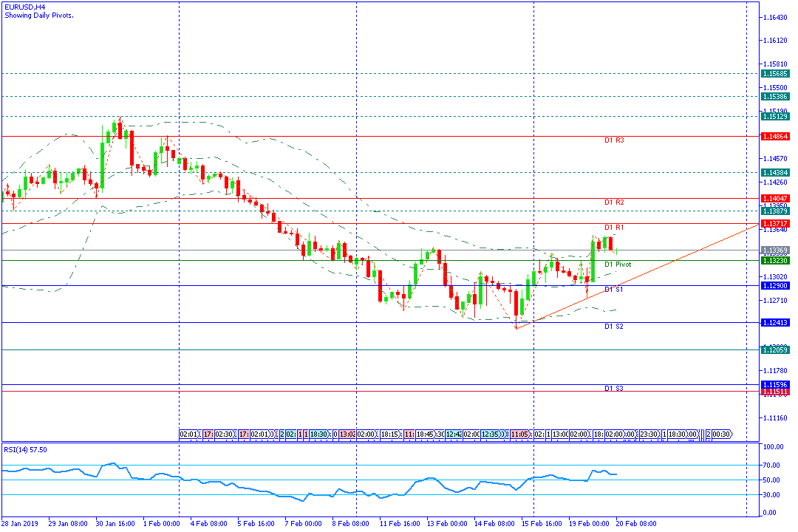This screenshot has width=798, height=532.
Task: Select the pink 11:05 news event marker
Action: [519, 434]
